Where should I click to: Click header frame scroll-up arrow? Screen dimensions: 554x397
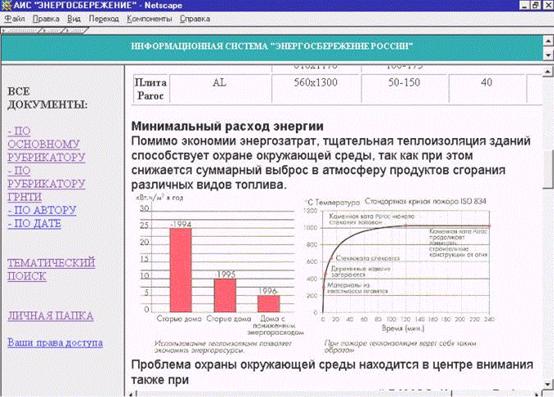(x=548, y=41)
